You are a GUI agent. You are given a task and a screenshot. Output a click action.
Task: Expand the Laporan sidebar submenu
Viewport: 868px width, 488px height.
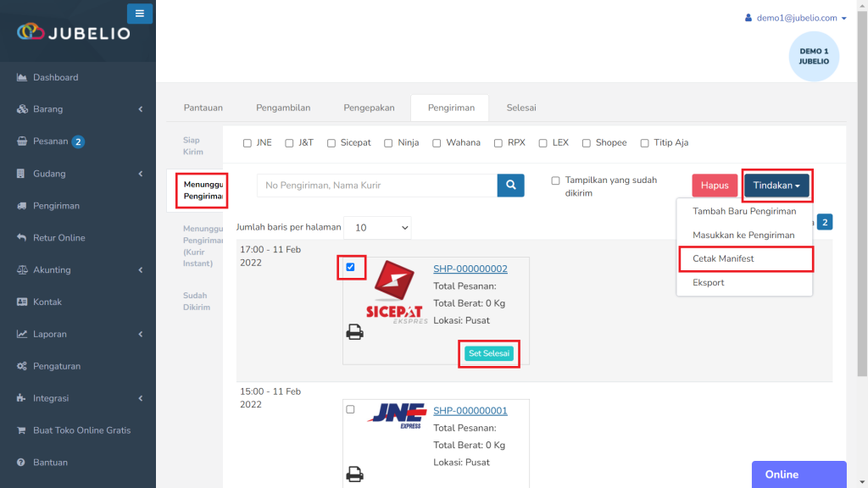[x=141, y=334]
